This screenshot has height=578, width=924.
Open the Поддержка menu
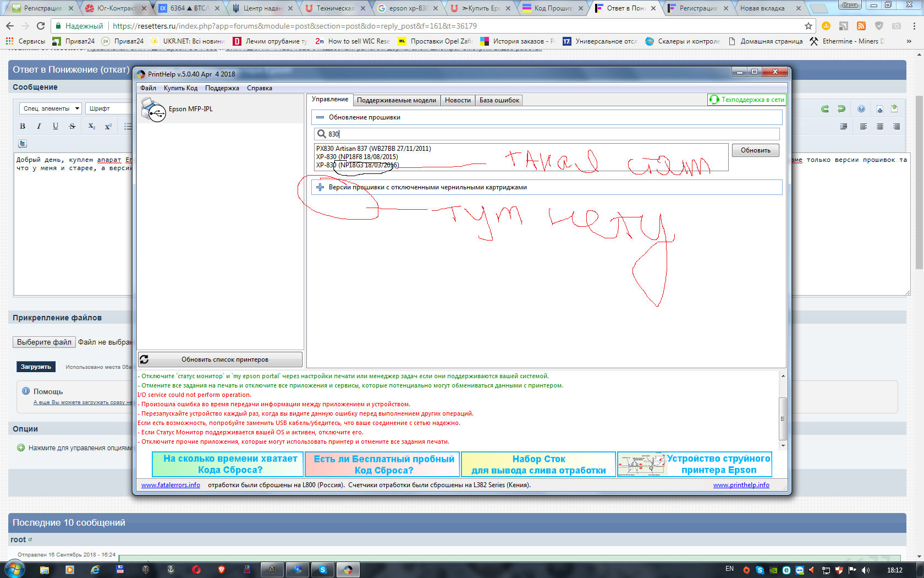(x=222, y=88)
